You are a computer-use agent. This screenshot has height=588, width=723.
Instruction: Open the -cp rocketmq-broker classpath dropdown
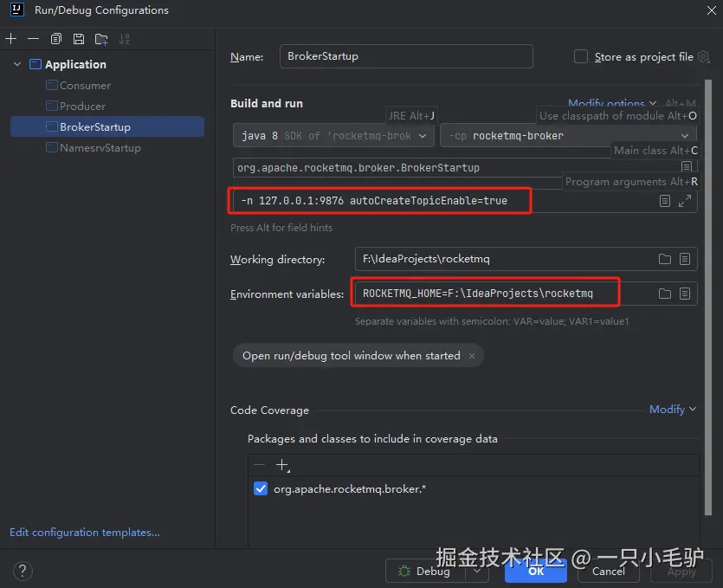(x=568, y=136)
